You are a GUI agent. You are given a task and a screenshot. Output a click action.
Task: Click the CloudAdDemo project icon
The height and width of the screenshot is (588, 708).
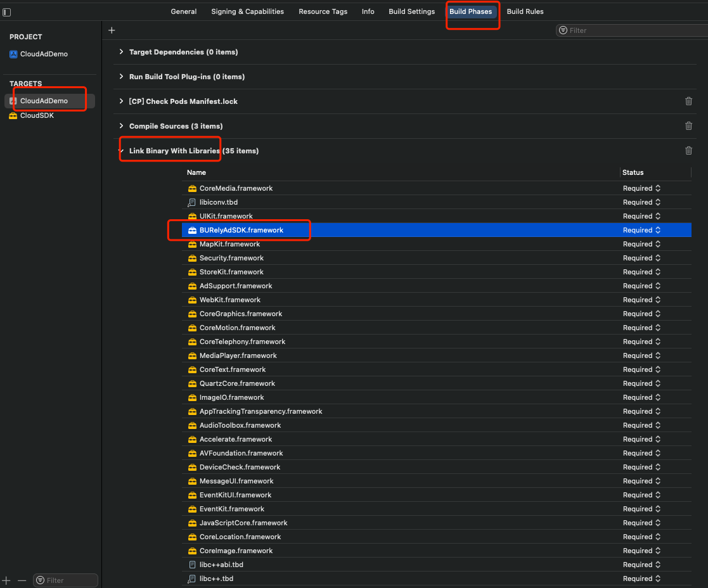point(13,54)
